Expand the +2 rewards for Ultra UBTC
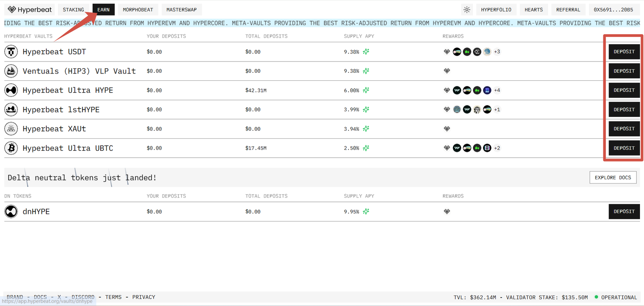Screen dimensions: 644x306 (497, 148)
